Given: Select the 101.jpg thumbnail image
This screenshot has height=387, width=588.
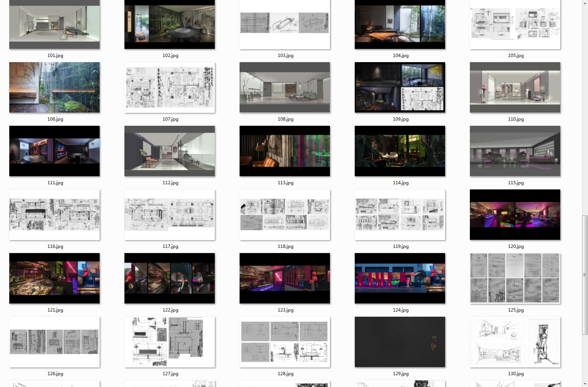Looking at the screenshot, I should pyautogui.click(x=54, y=24).
